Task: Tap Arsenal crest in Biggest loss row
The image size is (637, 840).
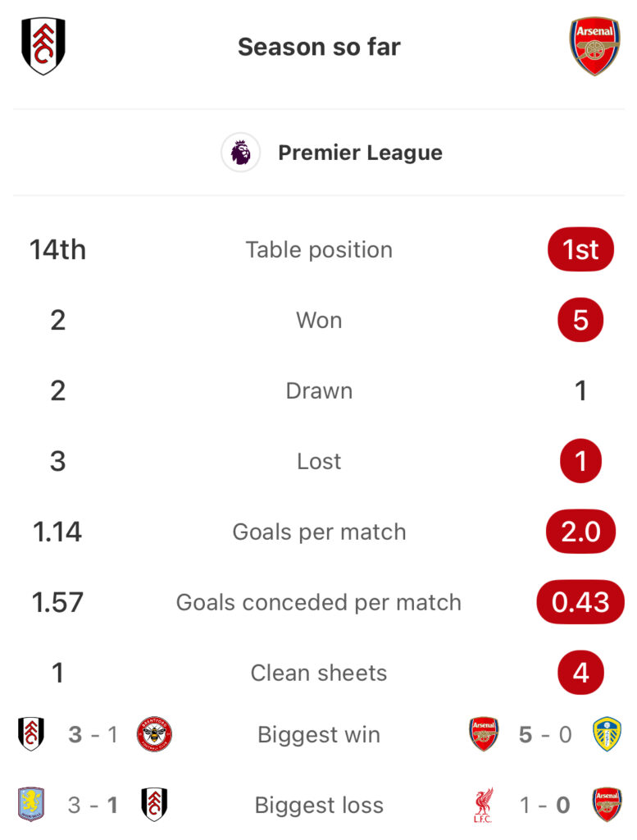Action: click(607, 805)
